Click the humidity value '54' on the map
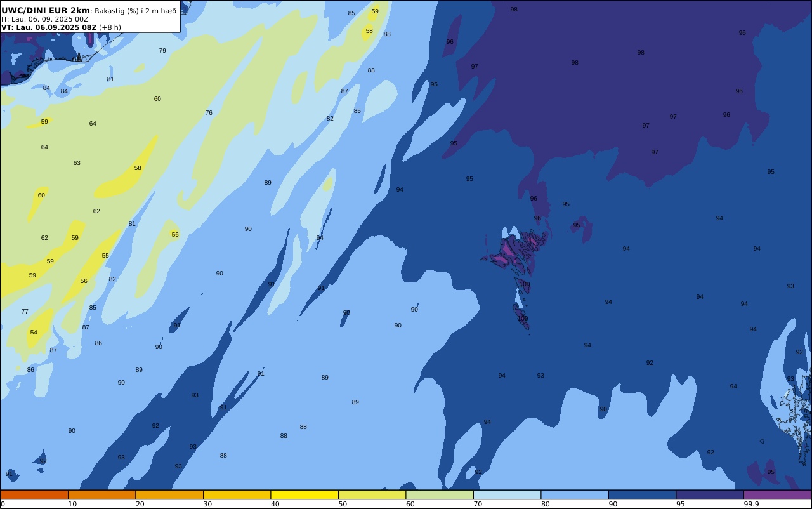The width and height of the screenshot is (812, 509). click(34, 333)
